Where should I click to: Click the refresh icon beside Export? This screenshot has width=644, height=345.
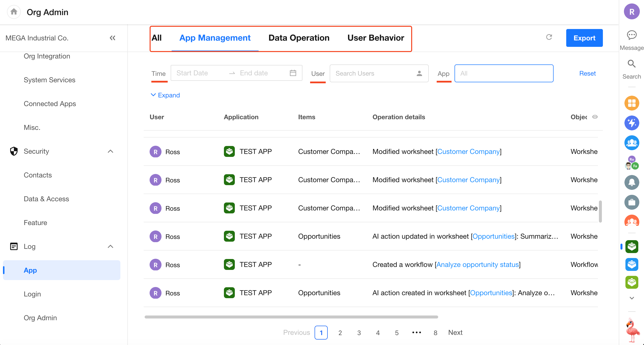pyautogui.click(x=549, y=37)
